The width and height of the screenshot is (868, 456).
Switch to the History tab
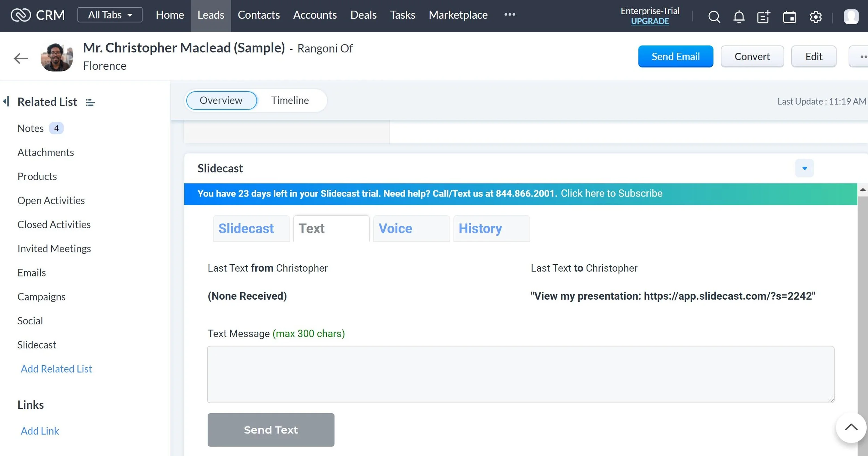[491, 229]
